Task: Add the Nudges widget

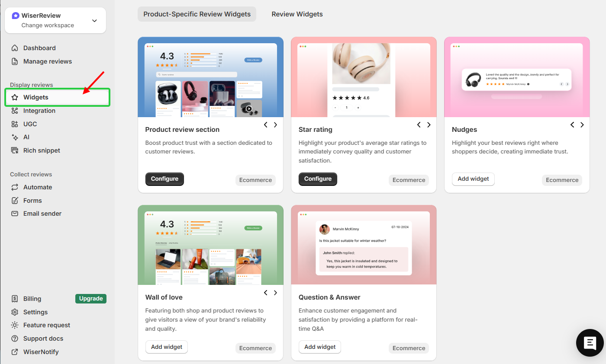Action: 473,179
